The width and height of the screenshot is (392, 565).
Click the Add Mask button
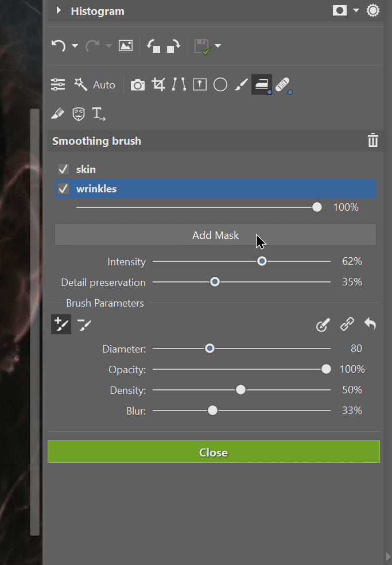pyautogui.click(x=215, y=235)
